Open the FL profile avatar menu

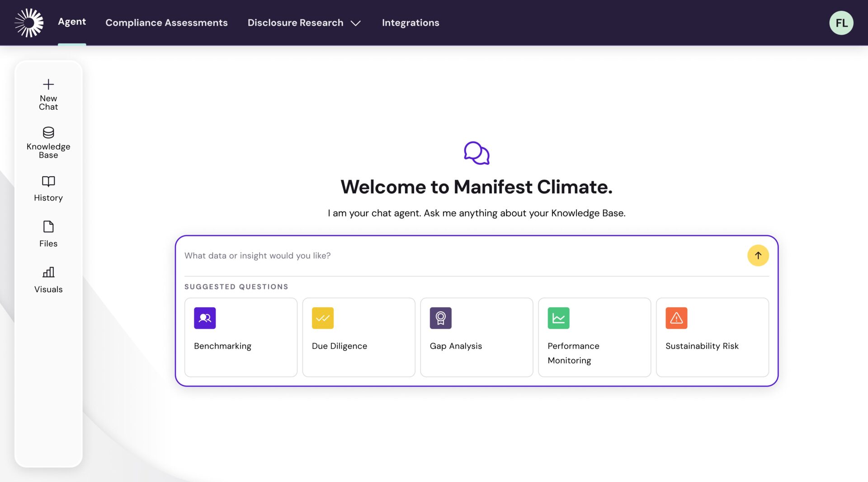click(x=841, y=23)
